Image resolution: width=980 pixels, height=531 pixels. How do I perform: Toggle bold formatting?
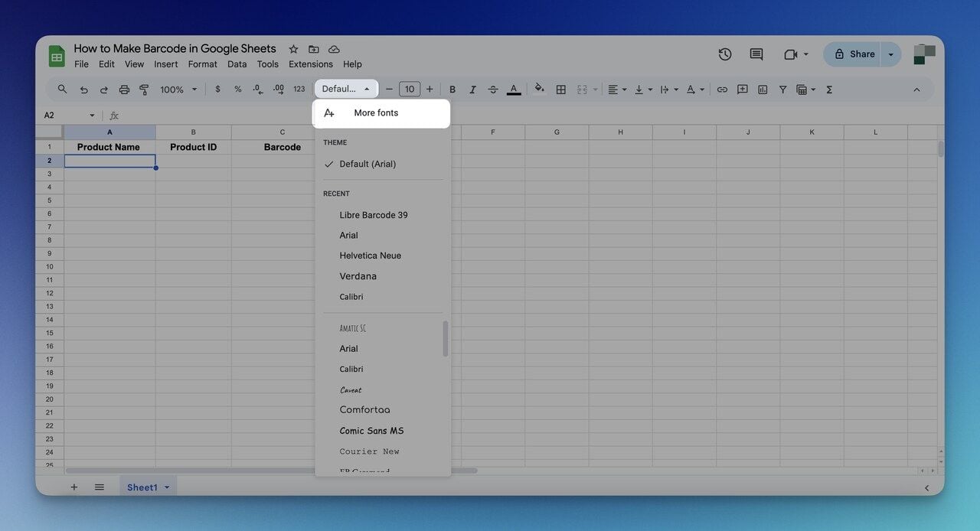(452, 90)
